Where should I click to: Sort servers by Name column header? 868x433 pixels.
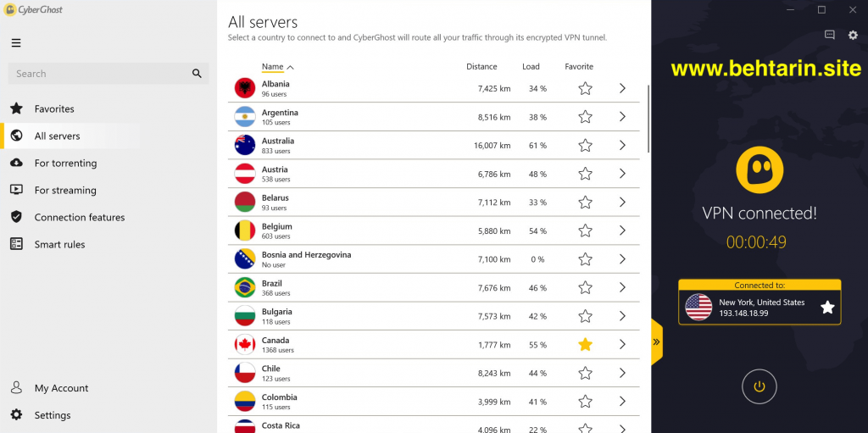pyautogui.click(x=272, y=66)
